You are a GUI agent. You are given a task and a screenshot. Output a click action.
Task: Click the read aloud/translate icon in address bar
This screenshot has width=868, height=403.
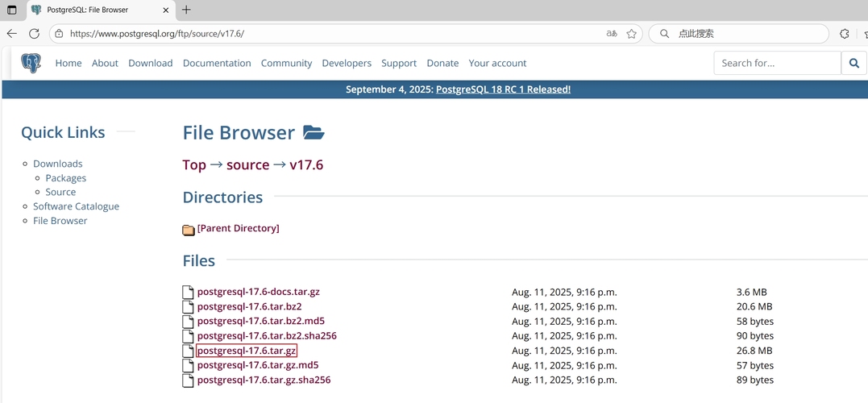(612, 34)
